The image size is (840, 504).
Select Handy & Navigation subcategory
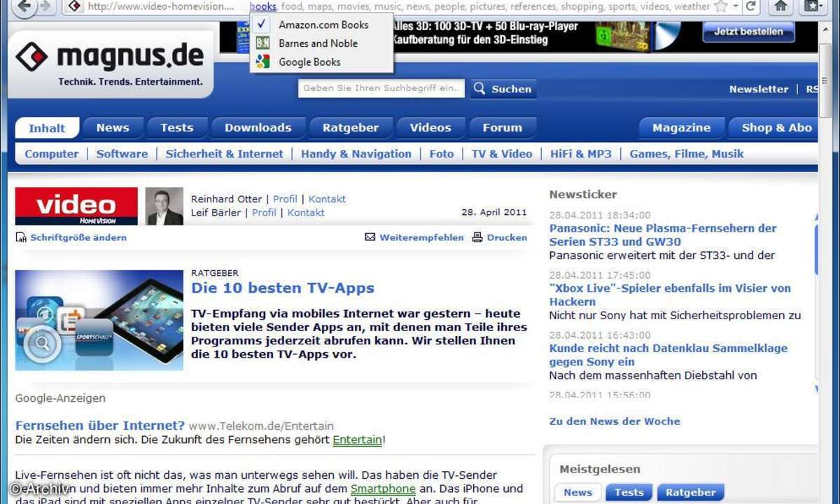(x=356, y=154)
